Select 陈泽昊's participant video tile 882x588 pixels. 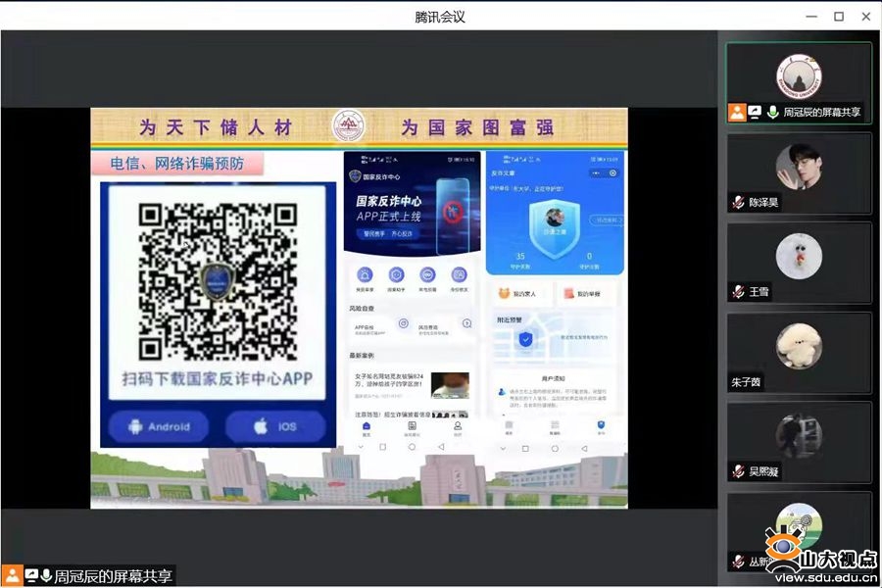[x=799, y=172]
